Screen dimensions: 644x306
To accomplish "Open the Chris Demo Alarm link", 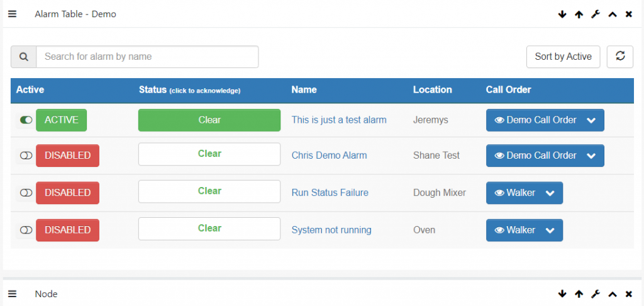I will (329, 156).
